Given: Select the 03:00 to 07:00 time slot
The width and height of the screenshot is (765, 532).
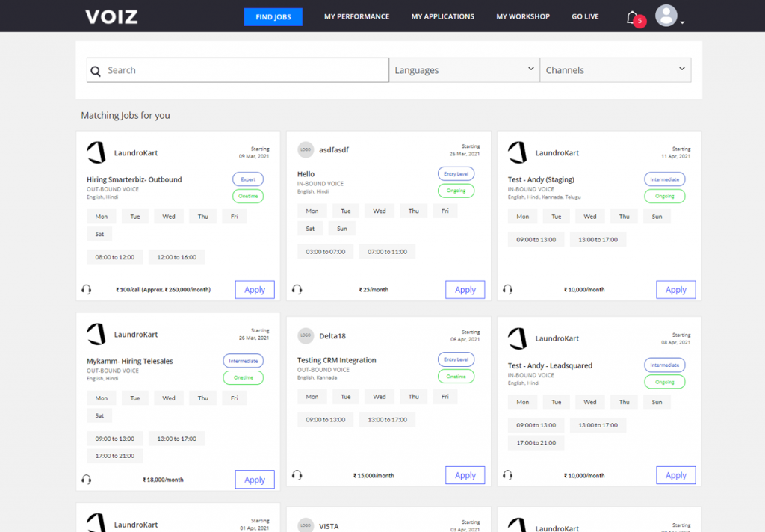Looking at the screenshot, I should point(326,251).
